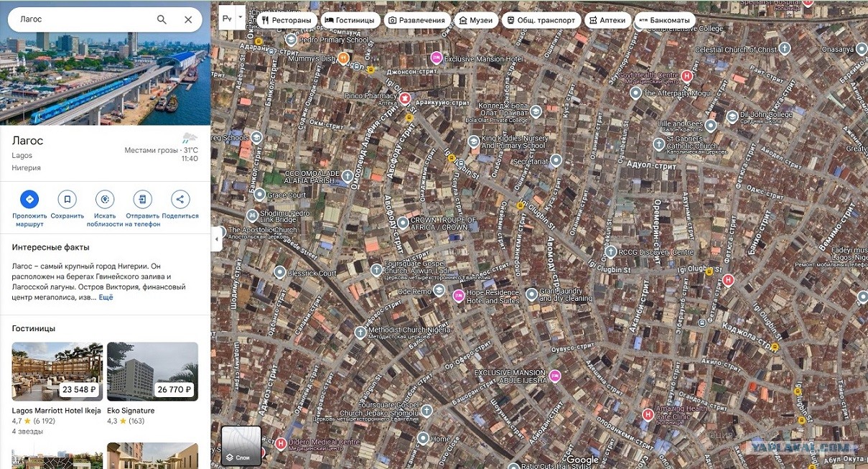Open the Слои layers switcher

pyautogui.click(x=241, y=445)
